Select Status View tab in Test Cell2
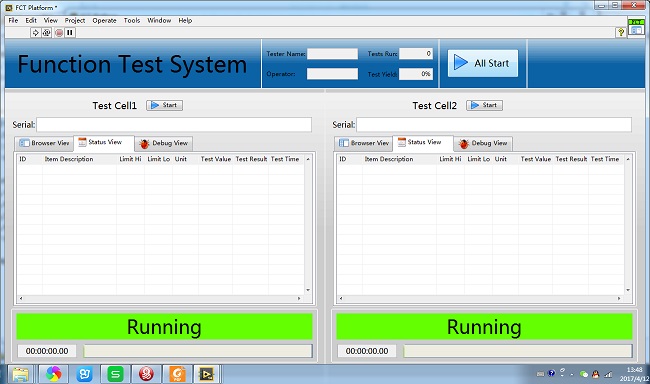650x384 pixels. click(x=423, y=143)
